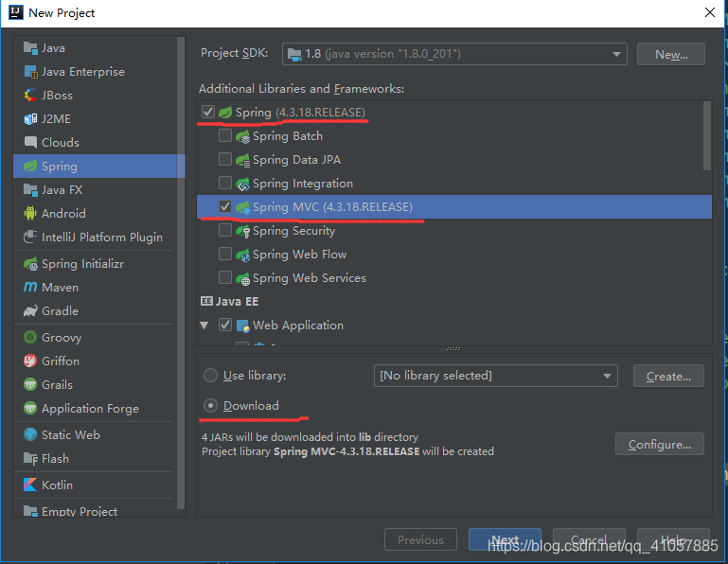This screenshot has height=564, width=728.
Task: Click the Spring Initializr icon
Action: pyautogui.click(x=30, y=264)
